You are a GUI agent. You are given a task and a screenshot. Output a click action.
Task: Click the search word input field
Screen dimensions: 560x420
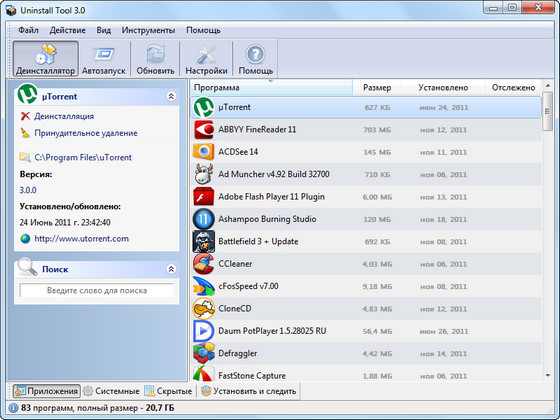coord(97,290)
